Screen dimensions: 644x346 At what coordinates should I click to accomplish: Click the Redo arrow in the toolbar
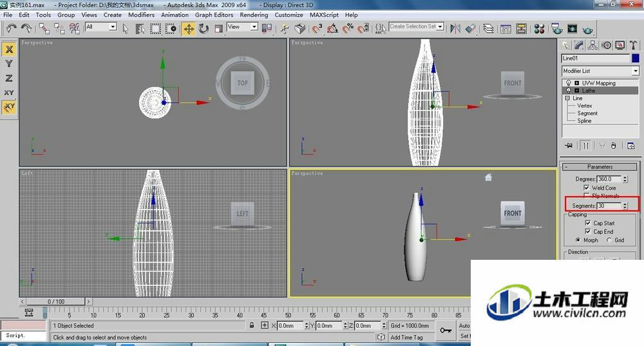[x=26, y=28]
